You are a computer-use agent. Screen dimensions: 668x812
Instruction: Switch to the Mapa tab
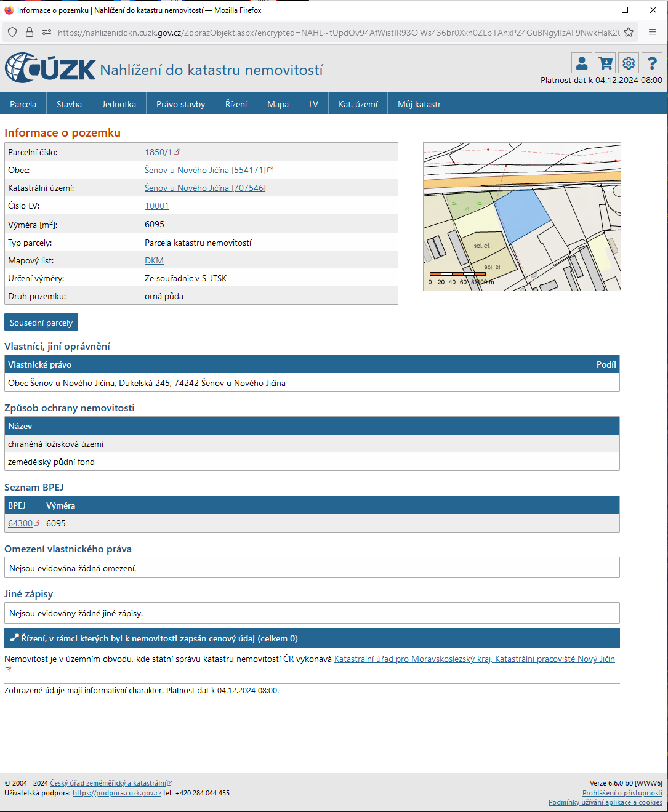[x=278, y=104]
